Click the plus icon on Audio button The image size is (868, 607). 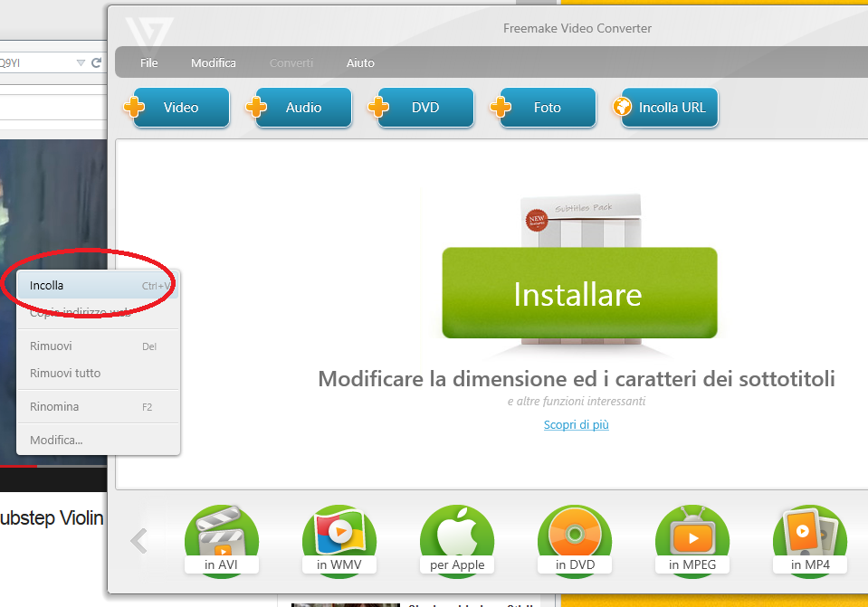click(x=256, y=107)
